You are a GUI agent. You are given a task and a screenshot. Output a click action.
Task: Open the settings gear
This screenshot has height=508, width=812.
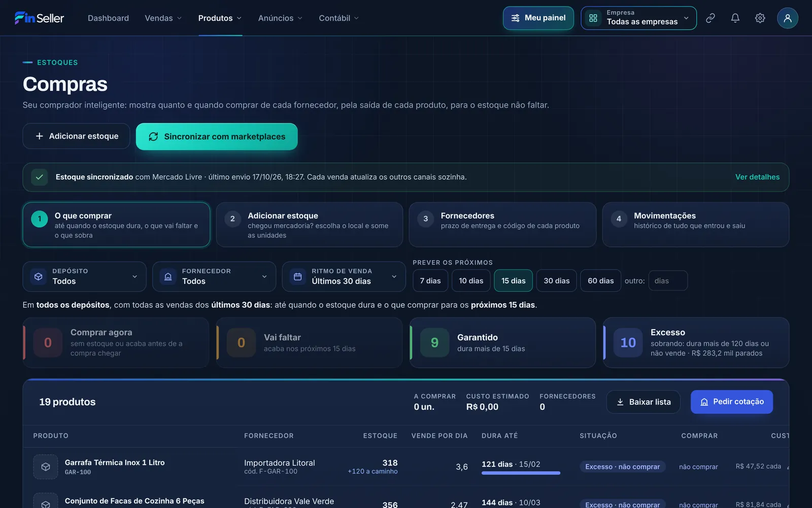click(760, 18)
